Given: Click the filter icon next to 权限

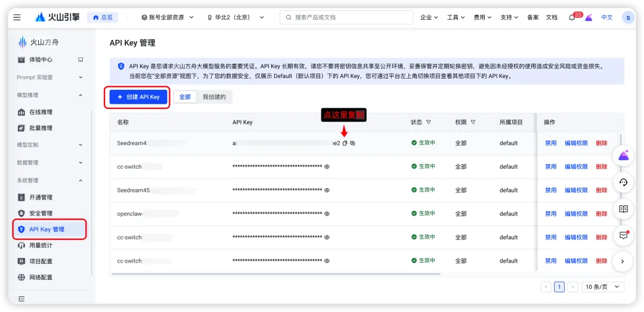Looking at the screenshot, I should pos(473,122).
